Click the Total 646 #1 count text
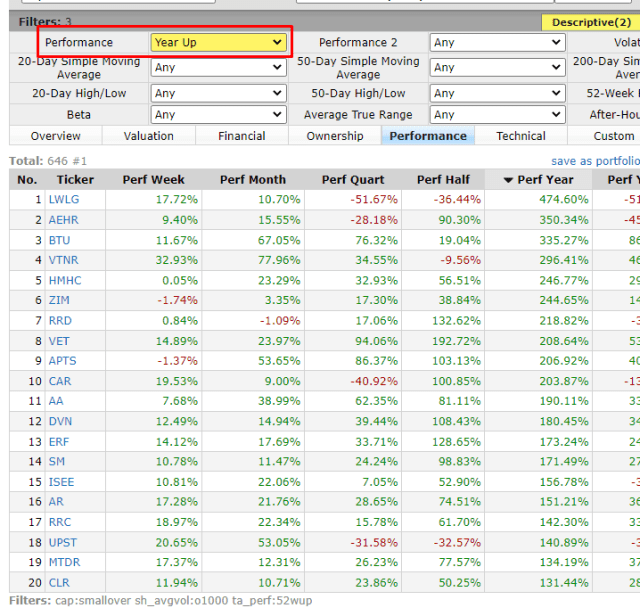 pyautogui.click(x=48, y=161)
